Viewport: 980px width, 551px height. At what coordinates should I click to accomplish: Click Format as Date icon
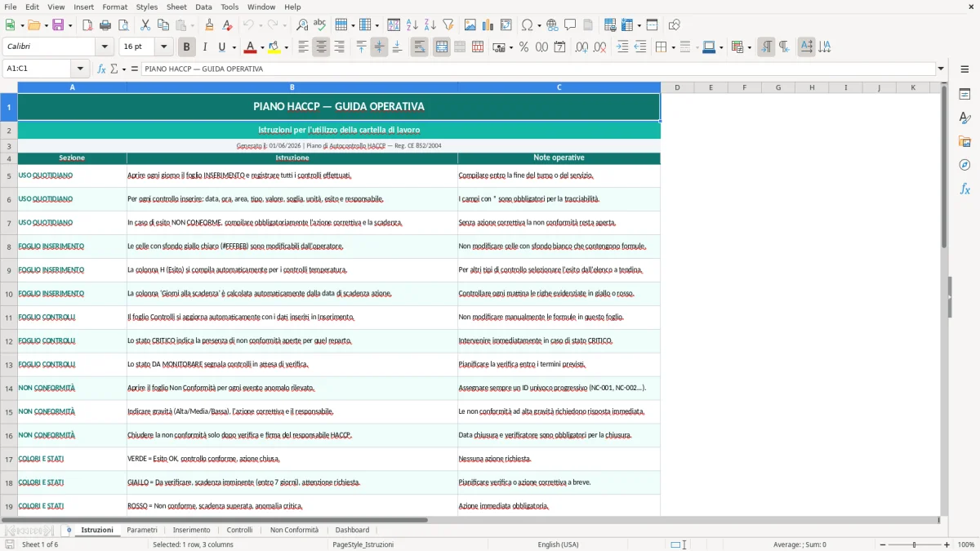click(559, 47)
